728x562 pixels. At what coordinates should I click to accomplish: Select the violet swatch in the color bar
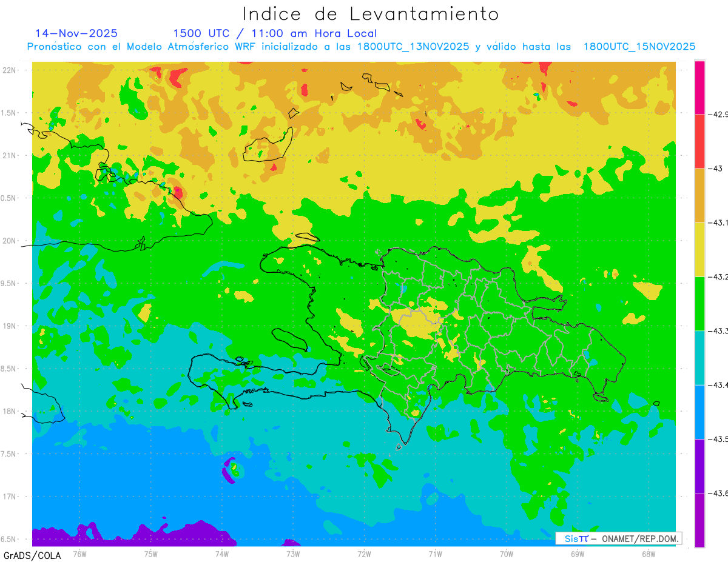click(x=699, y=466)
